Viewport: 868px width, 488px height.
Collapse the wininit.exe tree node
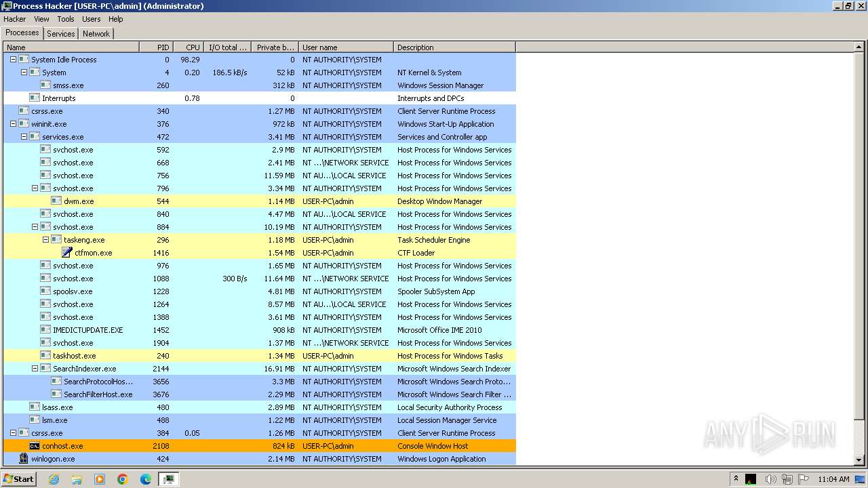tap(13, 124)
